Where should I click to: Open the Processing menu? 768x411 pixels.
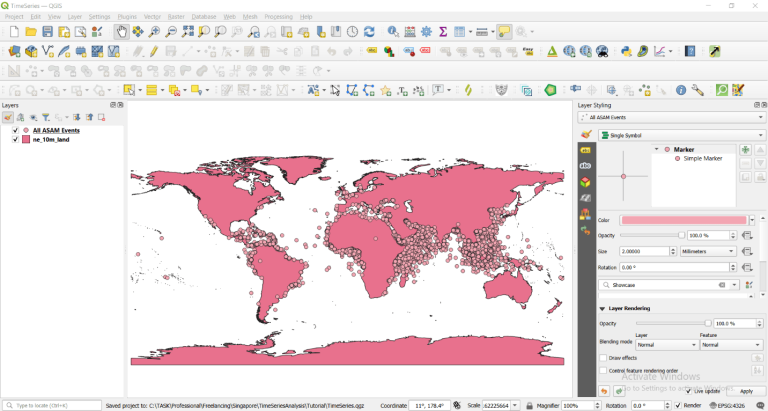coord(278,17)
